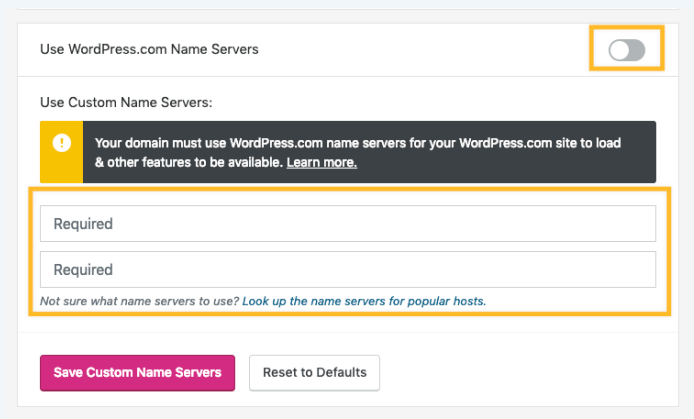Click the round knob of the toggle switch
Viewport: 694px width, 419px height.
619,50
